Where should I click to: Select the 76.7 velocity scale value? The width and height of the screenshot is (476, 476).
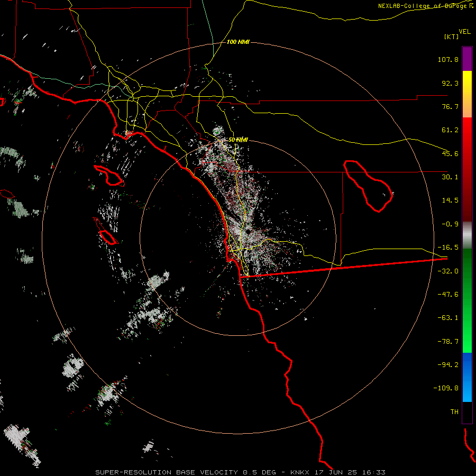pos(450,106)
